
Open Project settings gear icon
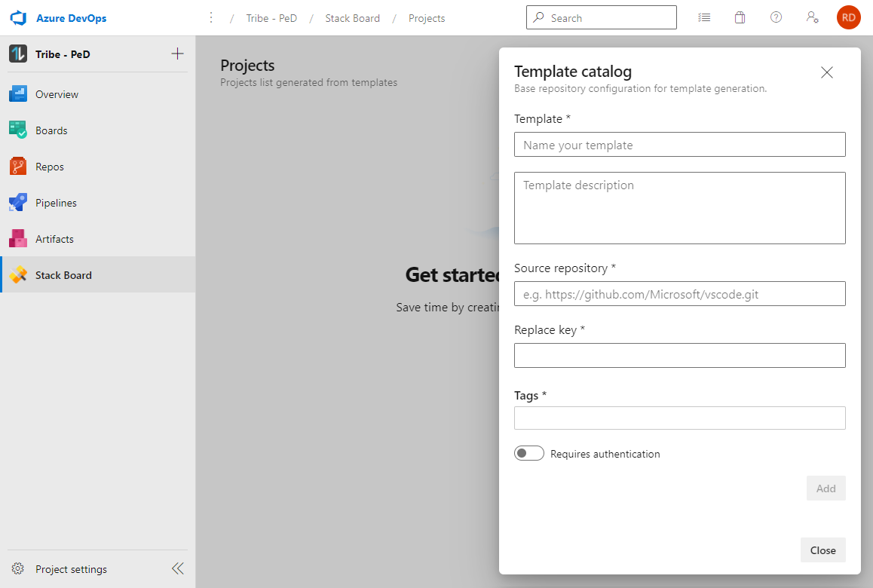pos(18,568)
